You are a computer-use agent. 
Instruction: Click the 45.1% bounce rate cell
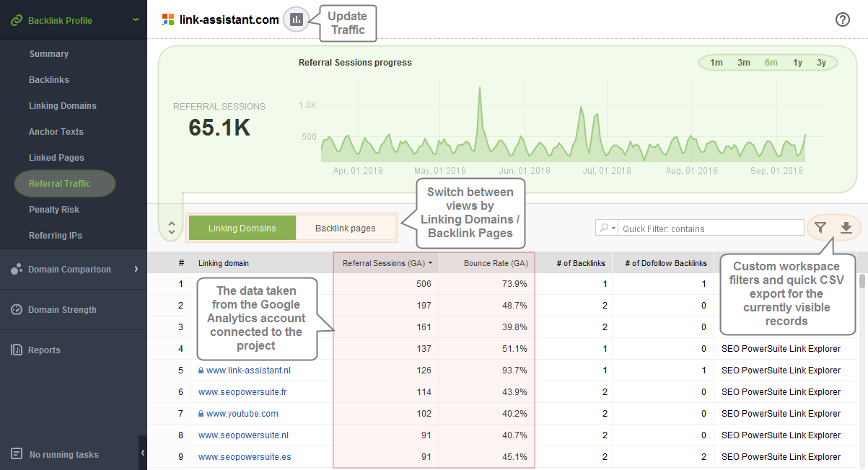[x=514, y=457]
